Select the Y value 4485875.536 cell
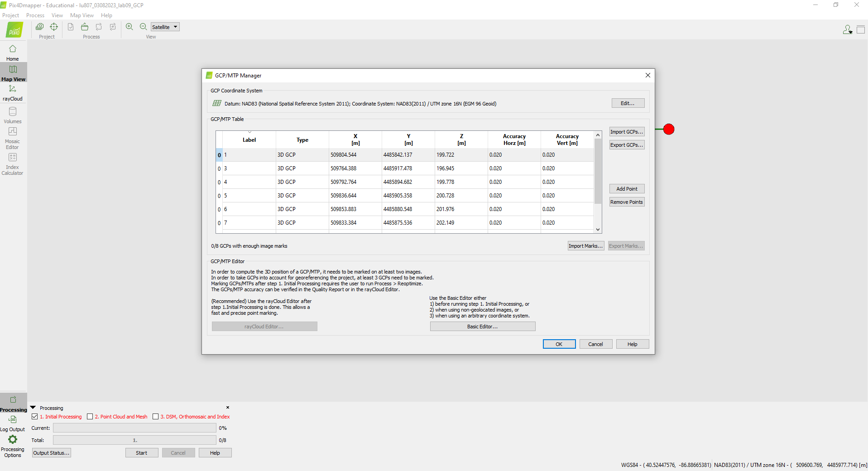The image size is (868, 471). [x=408, y=223]
